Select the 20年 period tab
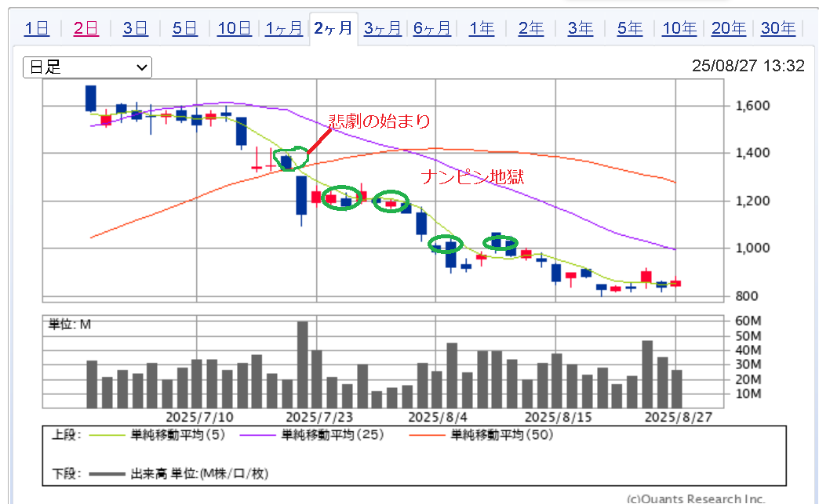 pyautogui.click(x=729, y=29)
